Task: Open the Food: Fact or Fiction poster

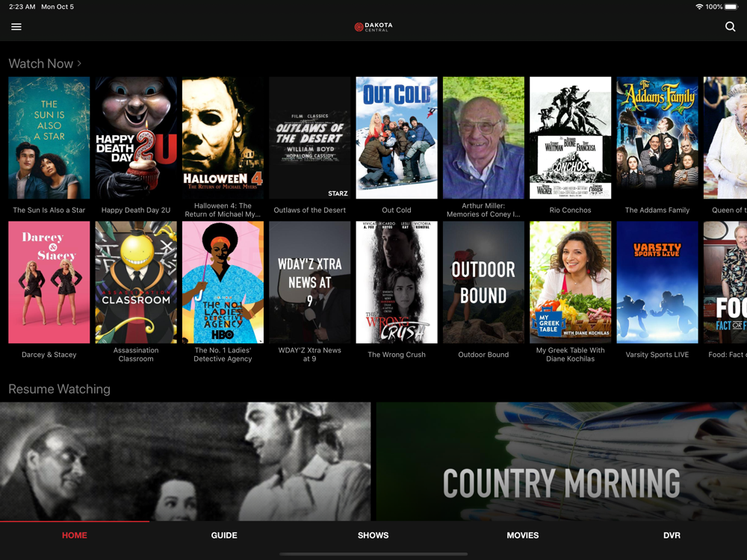Action: pos(725,282)
